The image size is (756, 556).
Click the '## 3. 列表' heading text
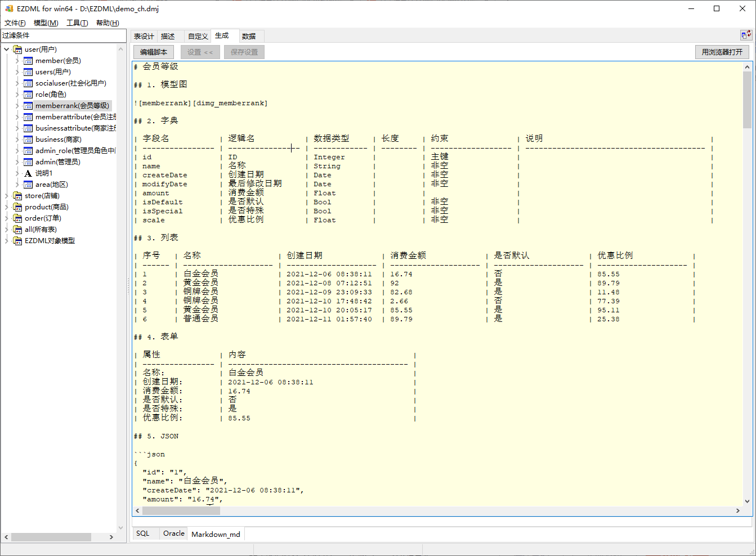click(x=156, y=238)
